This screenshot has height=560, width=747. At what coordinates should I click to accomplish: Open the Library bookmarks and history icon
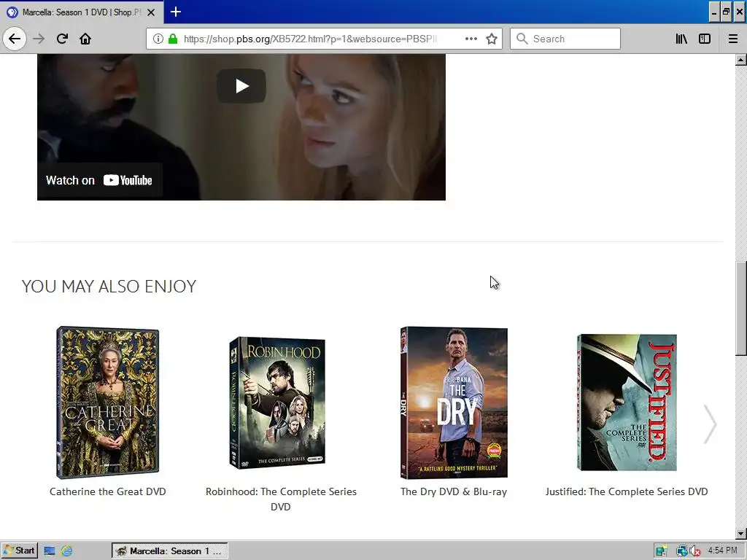pos(681,39)
